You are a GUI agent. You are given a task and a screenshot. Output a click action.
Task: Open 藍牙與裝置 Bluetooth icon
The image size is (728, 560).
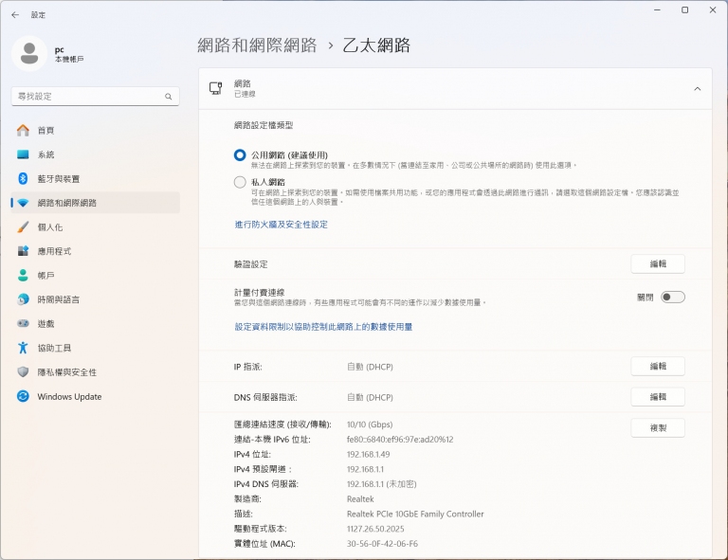click(23, 178)
